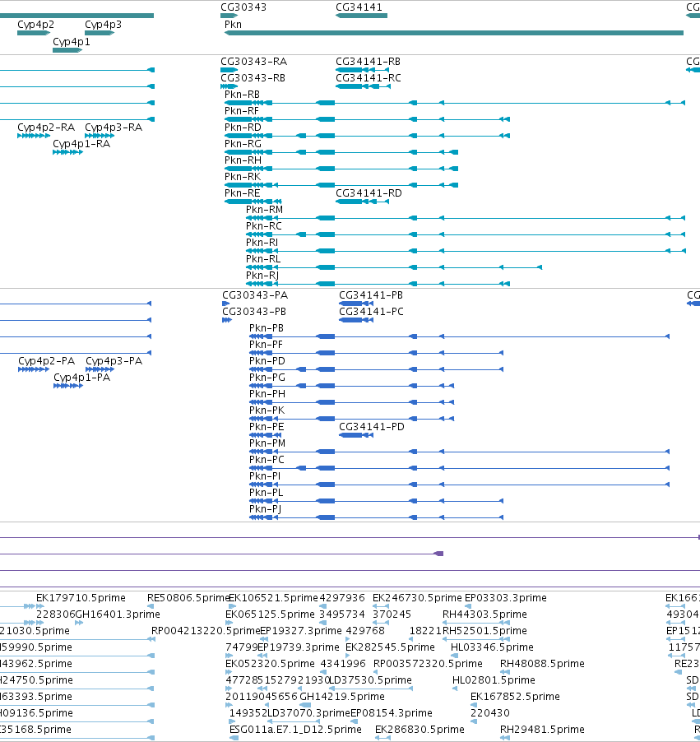Choose EST RH48088.5prime
This screenshot has height=742, width=700.
(x=542, y=664)
